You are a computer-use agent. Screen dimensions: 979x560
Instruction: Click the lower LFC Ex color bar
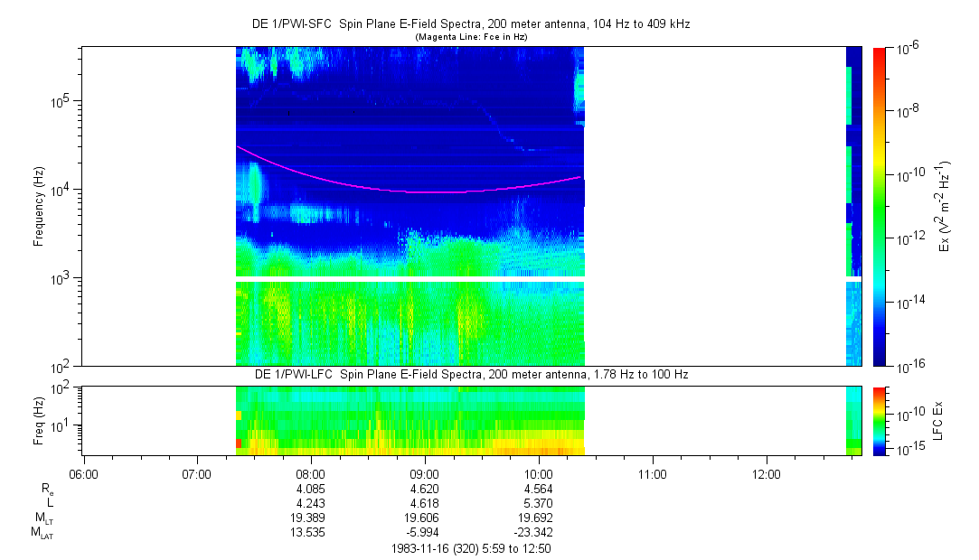pos(880,420)
